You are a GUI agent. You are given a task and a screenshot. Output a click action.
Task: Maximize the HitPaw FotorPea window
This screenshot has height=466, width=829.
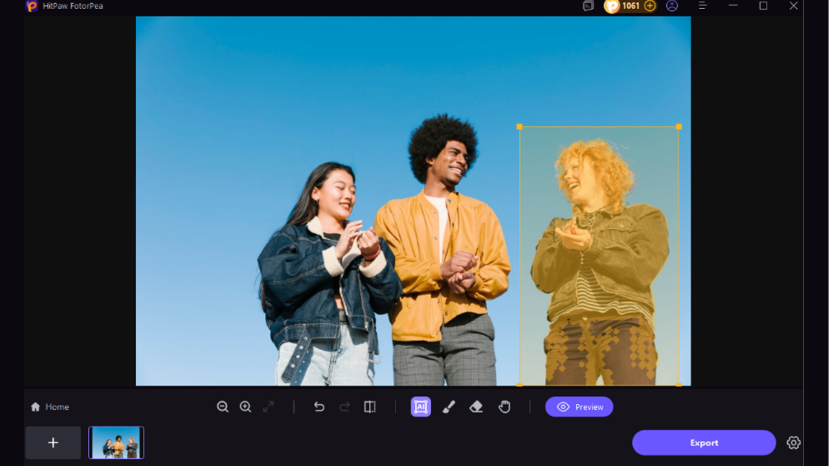coord(763,6)
